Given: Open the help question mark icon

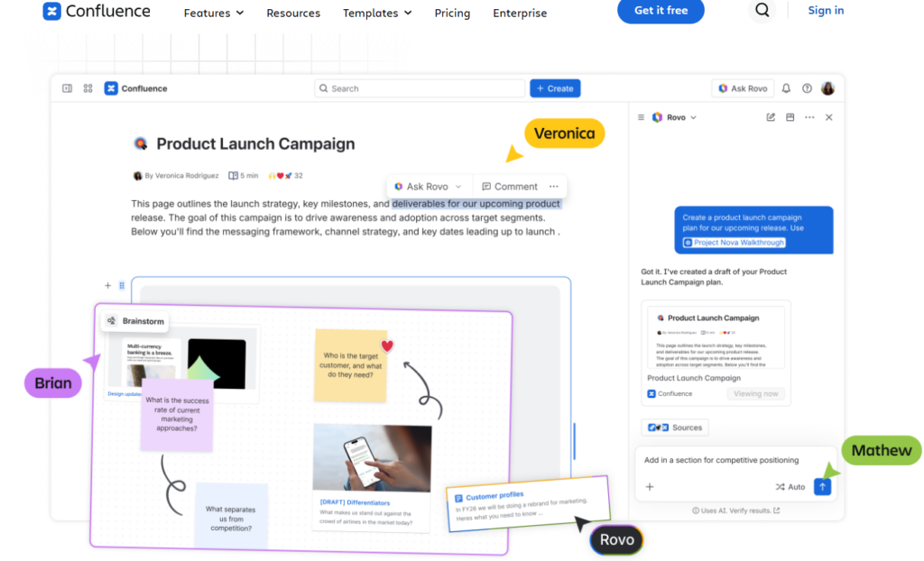Looking at the screenshot, I should coord(807,88).
